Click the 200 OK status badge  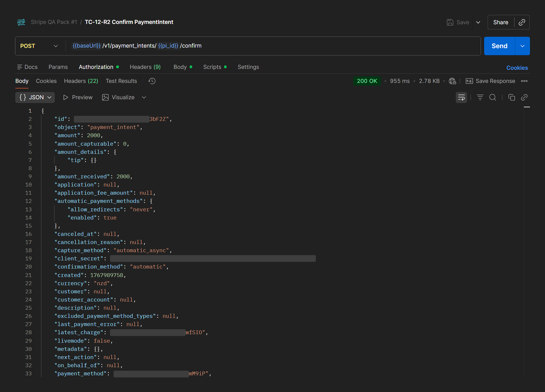367,81
